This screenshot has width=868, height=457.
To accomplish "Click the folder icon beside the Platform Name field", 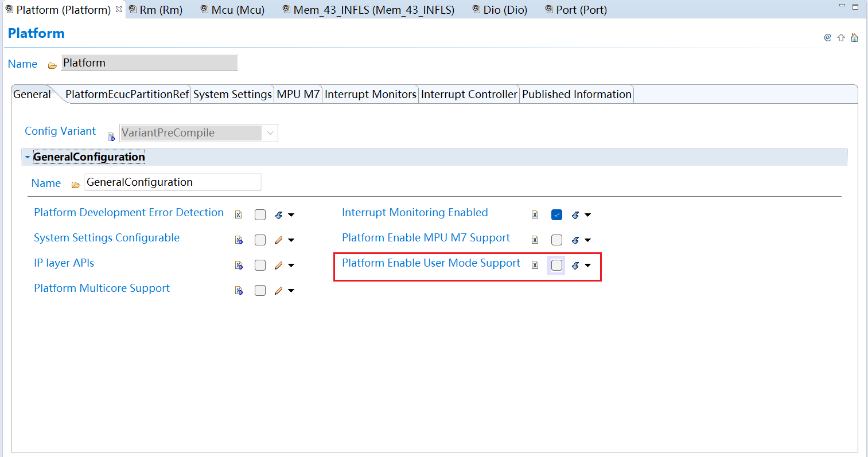I will point(52,65).
